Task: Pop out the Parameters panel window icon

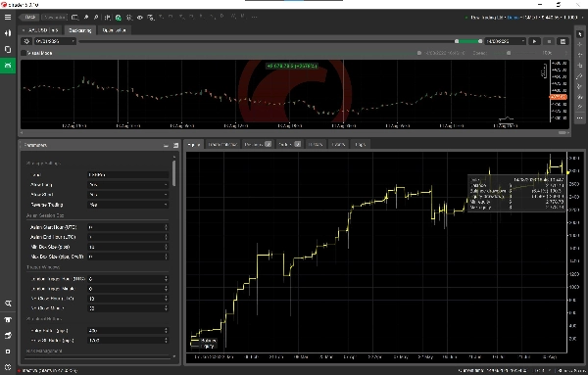Action: click(175, 145)
